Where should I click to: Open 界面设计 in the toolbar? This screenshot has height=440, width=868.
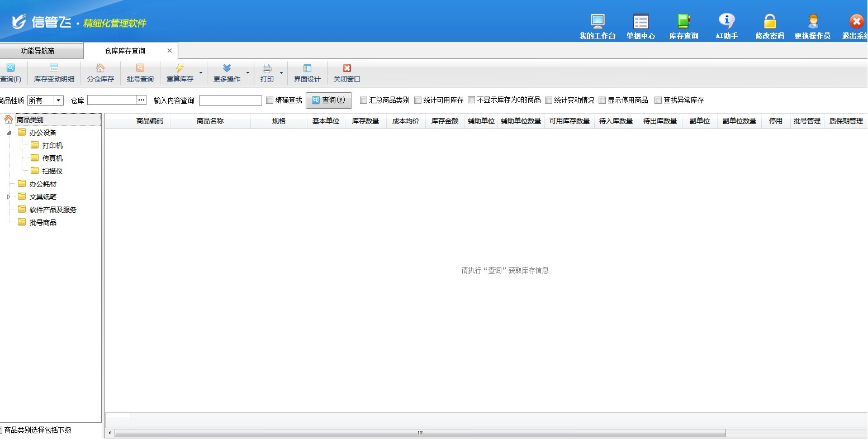coord(307,73)
